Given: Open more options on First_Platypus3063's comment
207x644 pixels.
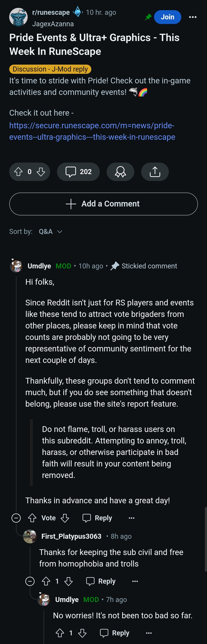Looking at the screenshot, I should (x=135, y=581).
